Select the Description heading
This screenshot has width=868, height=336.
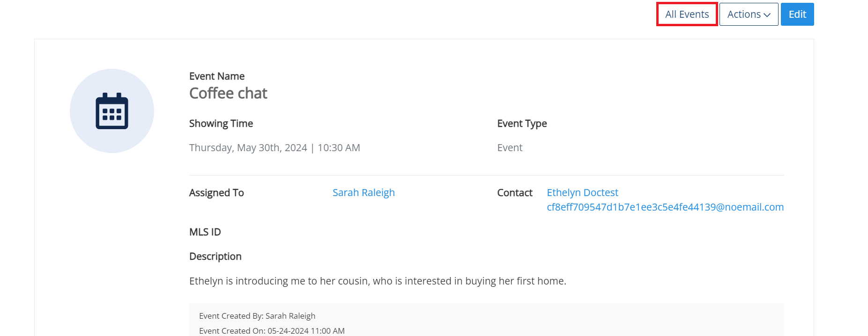215,256
